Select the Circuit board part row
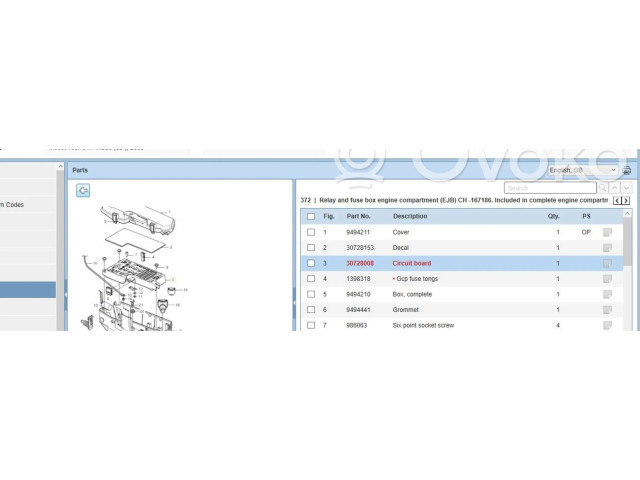This screenshot has height=480, width=640. coord(412,263)
